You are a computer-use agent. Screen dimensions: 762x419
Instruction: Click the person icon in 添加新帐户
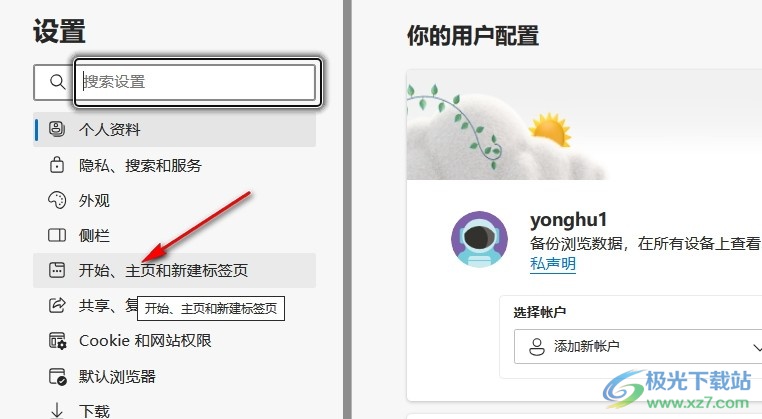point(537,347)
